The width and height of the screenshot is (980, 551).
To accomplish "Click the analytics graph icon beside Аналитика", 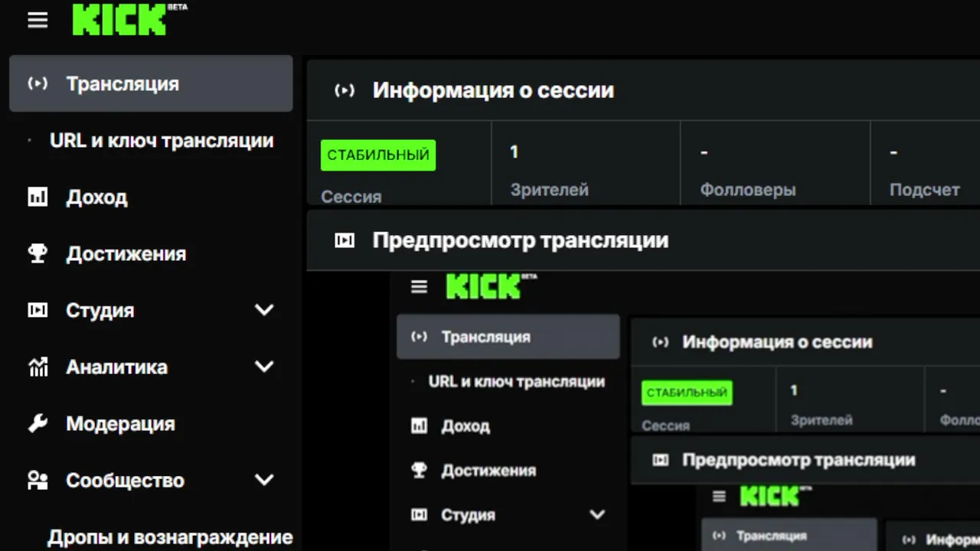I will (x=38, y=367).
